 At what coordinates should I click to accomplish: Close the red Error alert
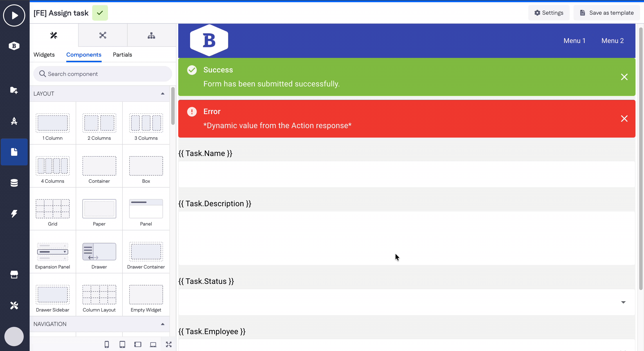(x=624, y=119)
